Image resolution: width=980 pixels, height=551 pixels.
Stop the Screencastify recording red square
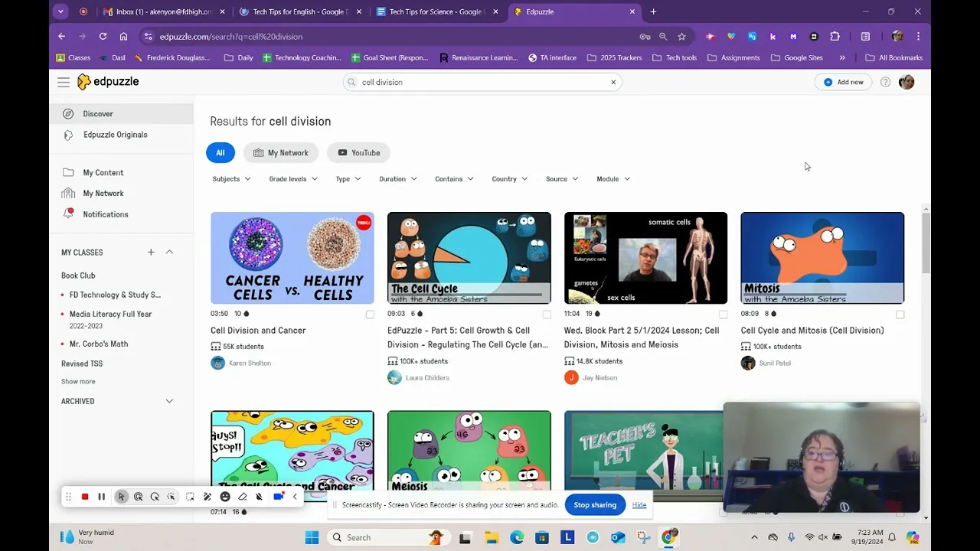pyautogui.click(x=85, y=497)
